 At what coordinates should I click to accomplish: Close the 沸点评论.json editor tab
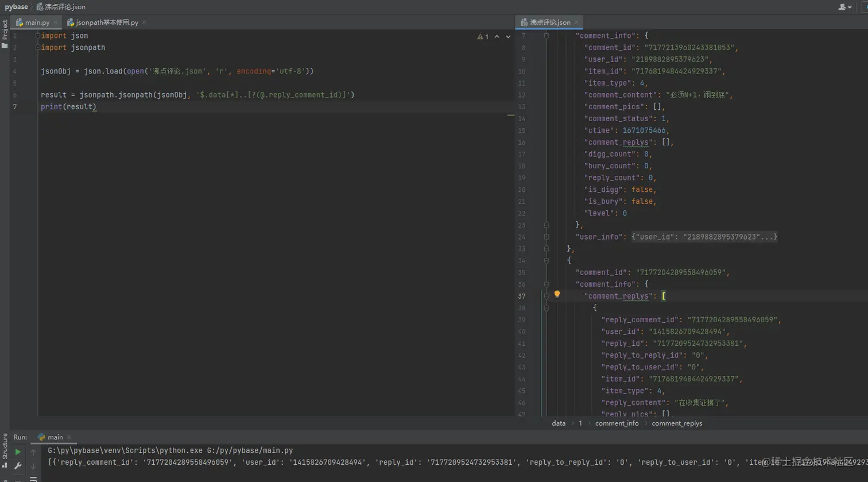(576, 22)
